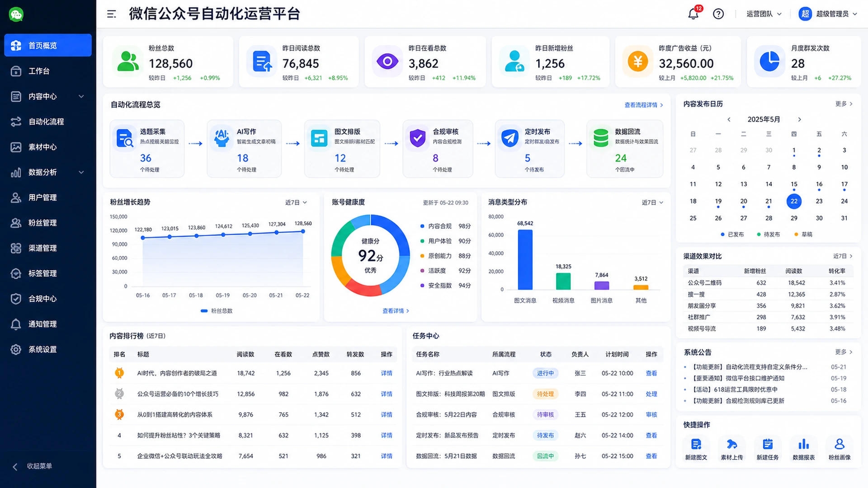Viewport: 868px width, 488px height.
Task: Toggle 粉丝总数 legend in trend chart
Action: pos(217,311)
